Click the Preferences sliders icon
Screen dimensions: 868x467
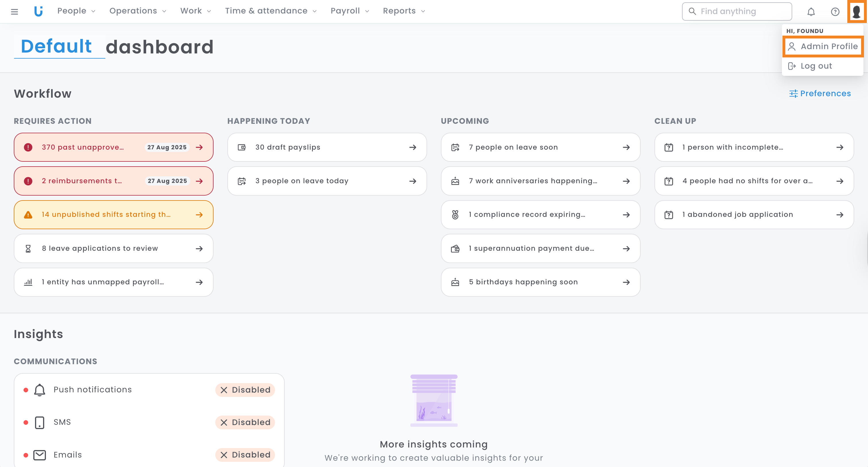(x=793, y=93)
